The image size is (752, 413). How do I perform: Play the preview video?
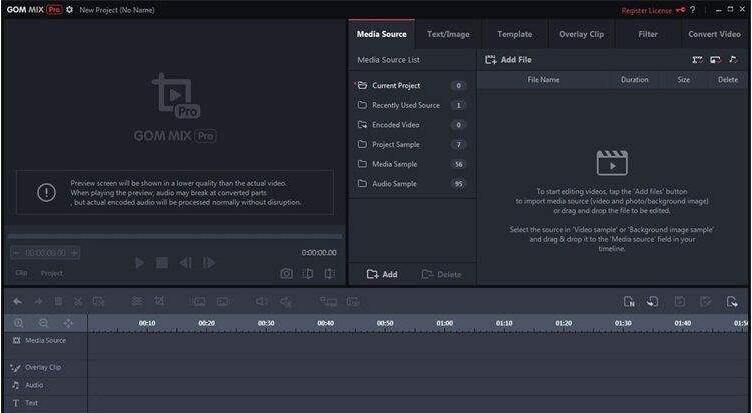(x=139, y=263)
